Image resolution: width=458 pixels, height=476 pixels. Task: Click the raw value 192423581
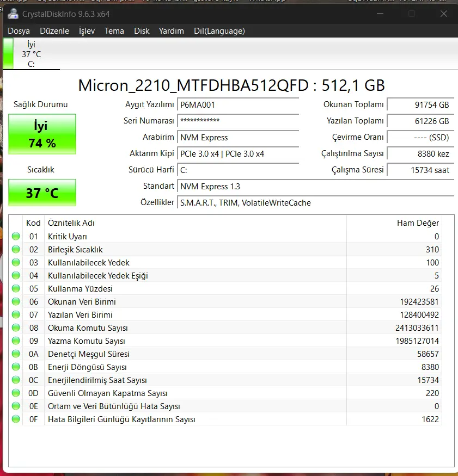419,302
